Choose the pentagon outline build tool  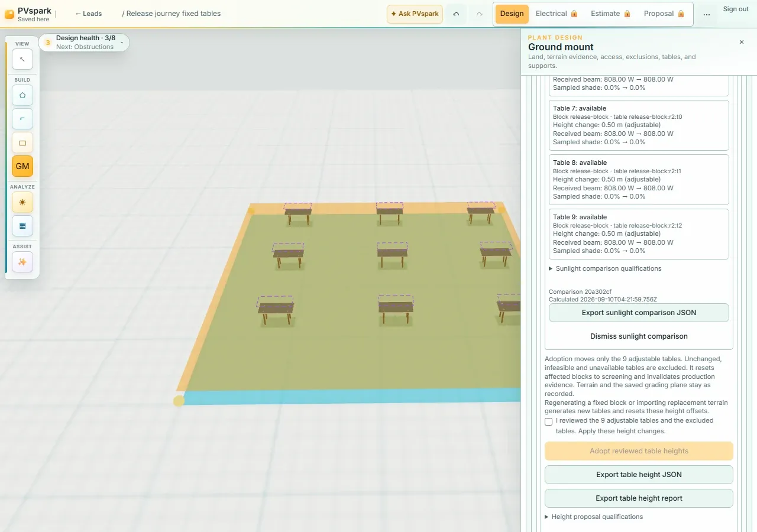tap(22, 95)
